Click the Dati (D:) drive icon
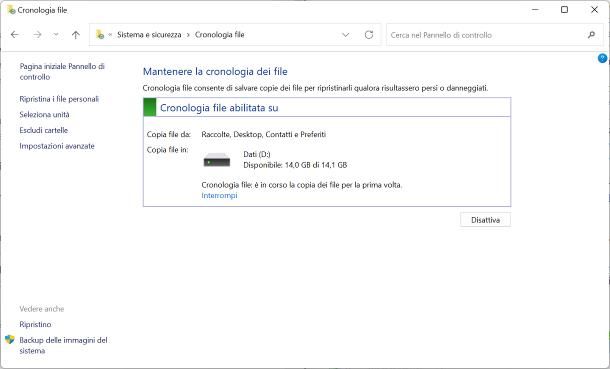 click(x=217, y=160)
